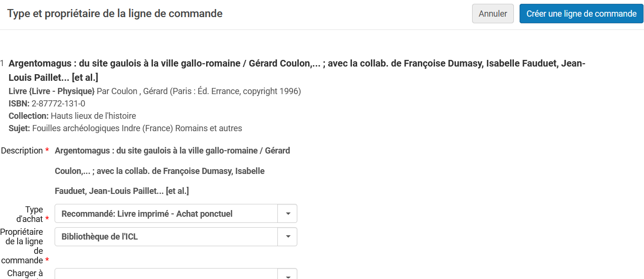Click the Annuler button
The width and height of the screenshot is (644, 279).
(x=492, y=14)
